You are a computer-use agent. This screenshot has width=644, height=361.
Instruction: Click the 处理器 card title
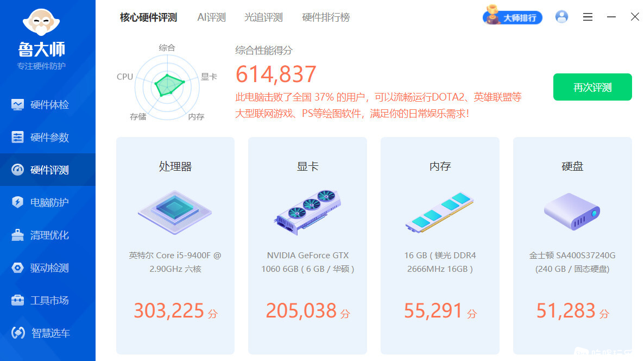click(175, 166)
